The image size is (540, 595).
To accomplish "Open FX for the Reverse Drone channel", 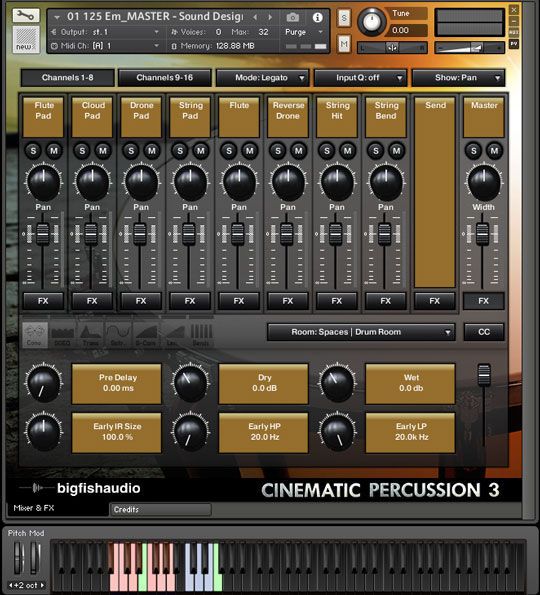I will 288,301.
